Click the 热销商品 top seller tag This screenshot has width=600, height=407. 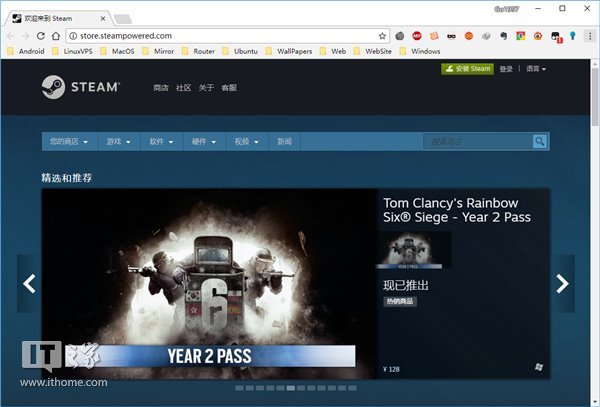tap(400, 301)
